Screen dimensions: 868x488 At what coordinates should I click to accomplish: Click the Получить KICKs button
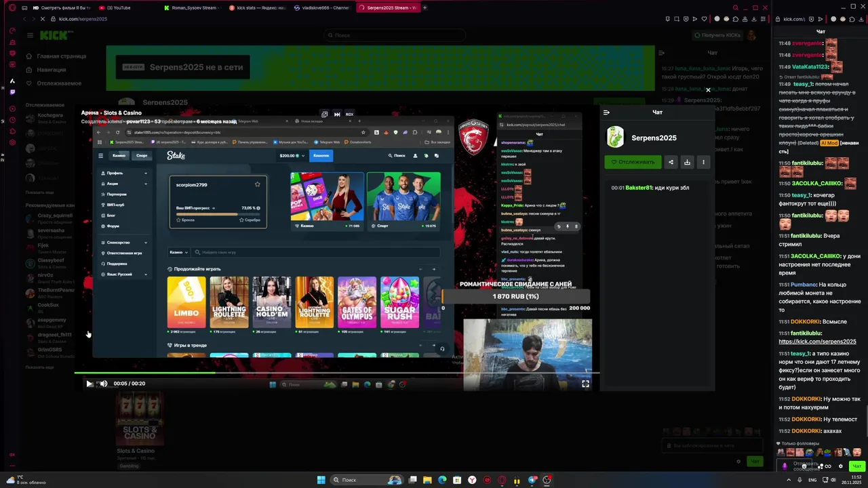(x=717, y=35)
